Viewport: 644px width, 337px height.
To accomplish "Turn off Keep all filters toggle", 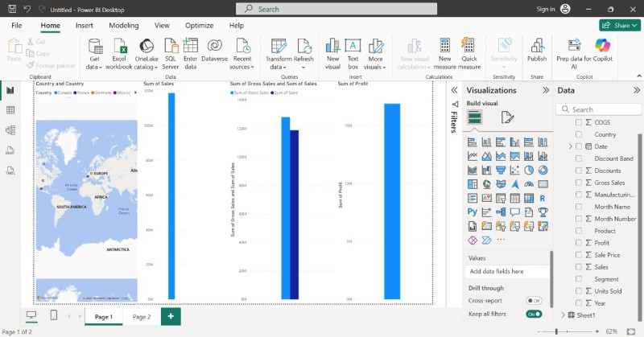I will click(x=533, y=314).
